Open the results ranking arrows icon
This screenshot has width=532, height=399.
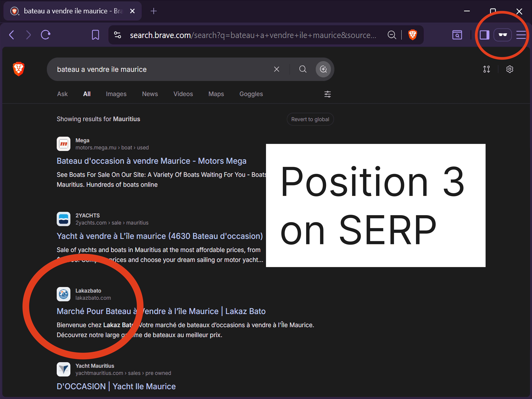(487, 69)
